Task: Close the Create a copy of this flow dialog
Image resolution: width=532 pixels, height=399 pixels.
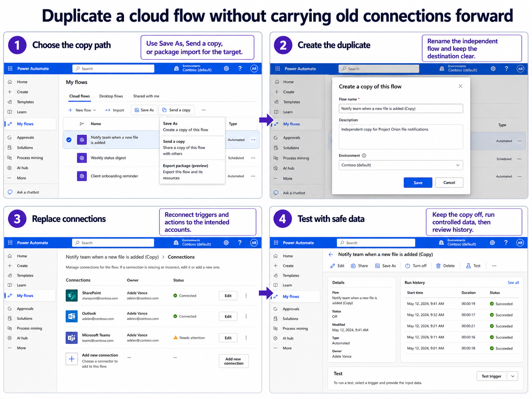Action: tap(460, 86)
